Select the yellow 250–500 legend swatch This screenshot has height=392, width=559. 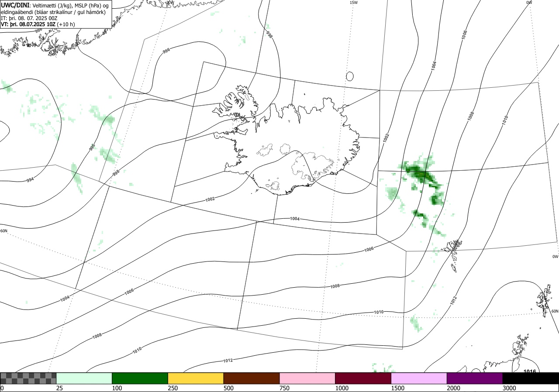point(196,378)
